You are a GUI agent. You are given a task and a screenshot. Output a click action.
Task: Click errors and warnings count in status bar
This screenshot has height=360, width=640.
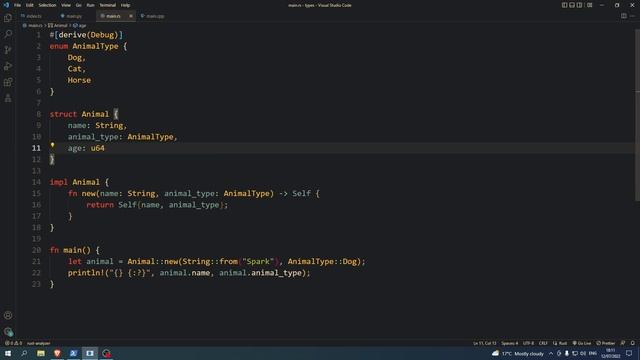click(x=13, y=343)
